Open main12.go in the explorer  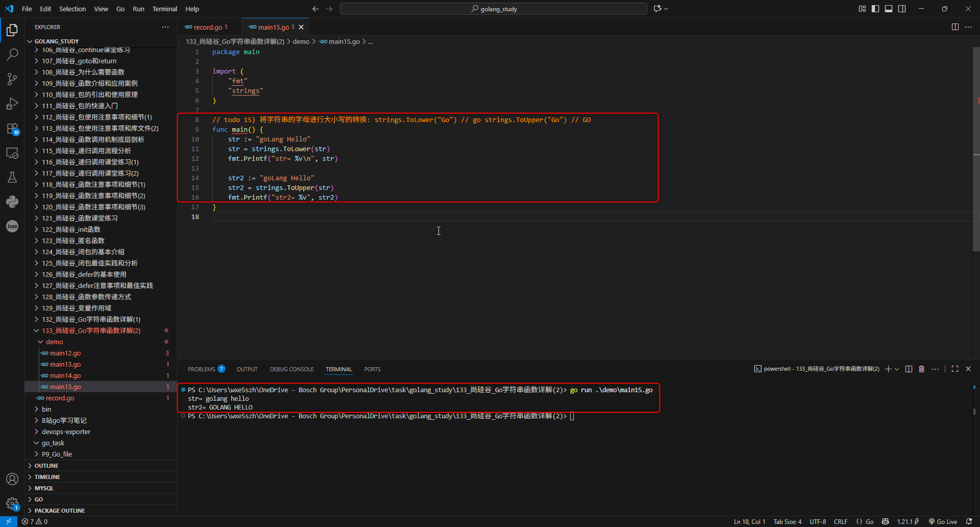101,353
